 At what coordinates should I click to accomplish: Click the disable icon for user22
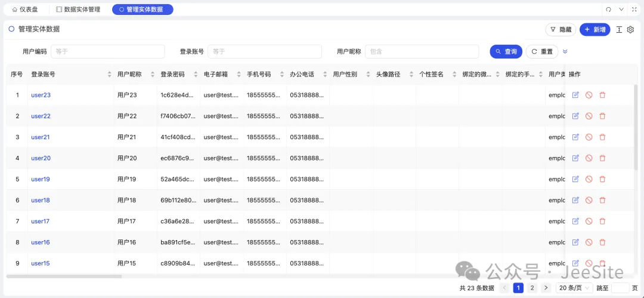click(x=589, y=116)
